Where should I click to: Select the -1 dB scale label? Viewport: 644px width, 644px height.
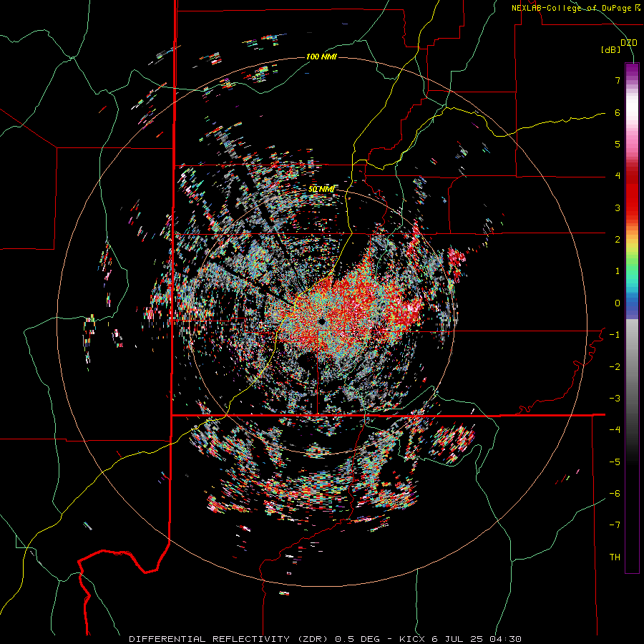(615, 335)
